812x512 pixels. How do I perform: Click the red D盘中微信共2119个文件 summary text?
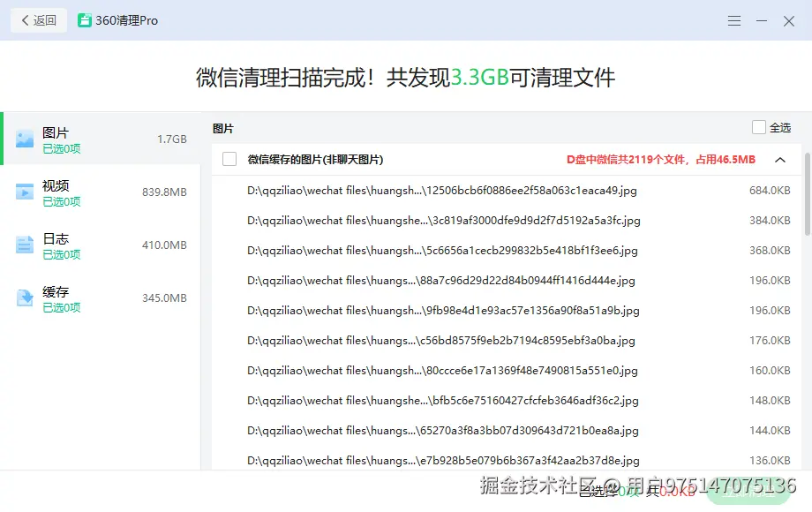(661, 160)
